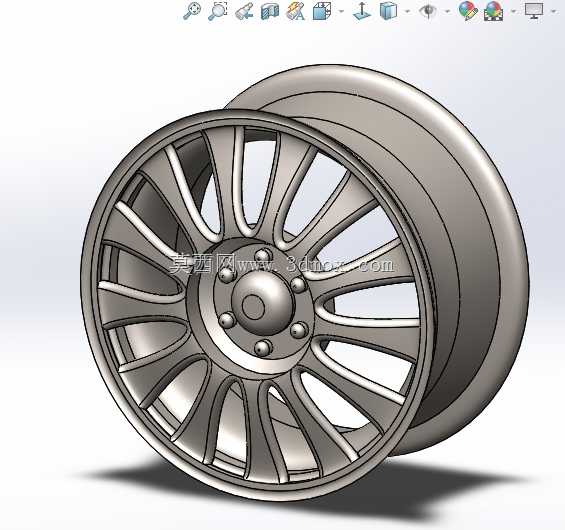Click the Apply Scene icon

[494, 11]
